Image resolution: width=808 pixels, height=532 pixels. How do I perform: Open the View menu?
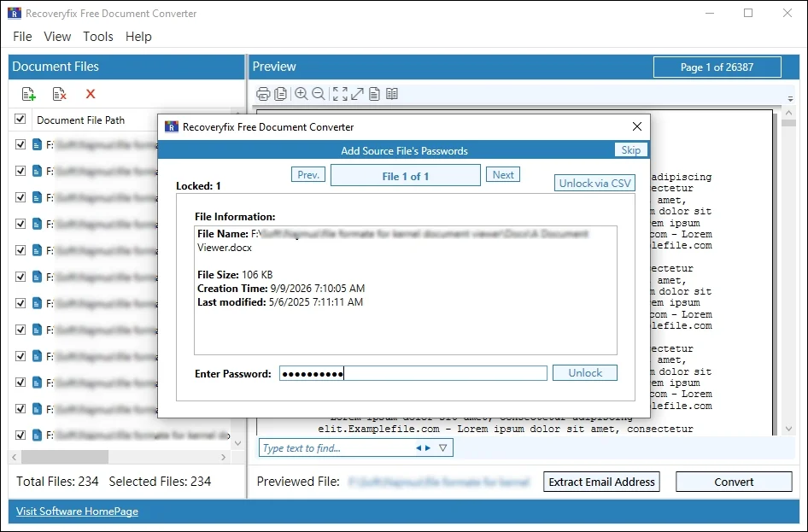point(57,37)
